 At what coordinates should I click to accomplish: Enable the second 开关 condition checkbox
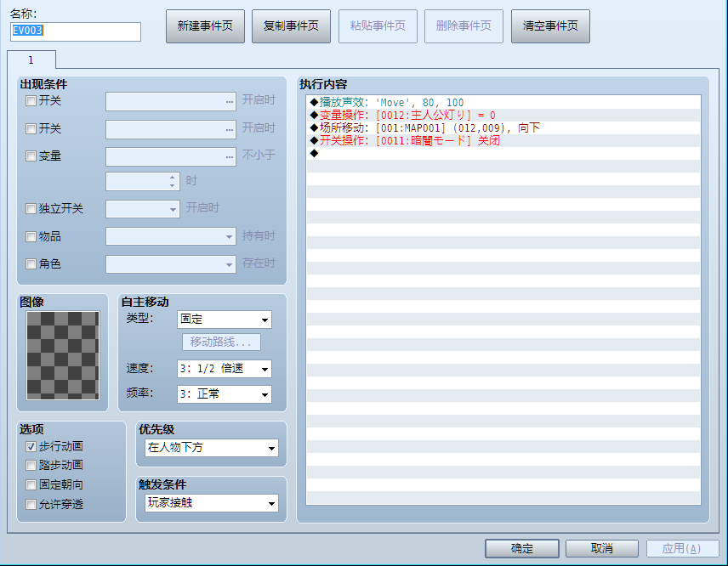click(x=31, y=128)
